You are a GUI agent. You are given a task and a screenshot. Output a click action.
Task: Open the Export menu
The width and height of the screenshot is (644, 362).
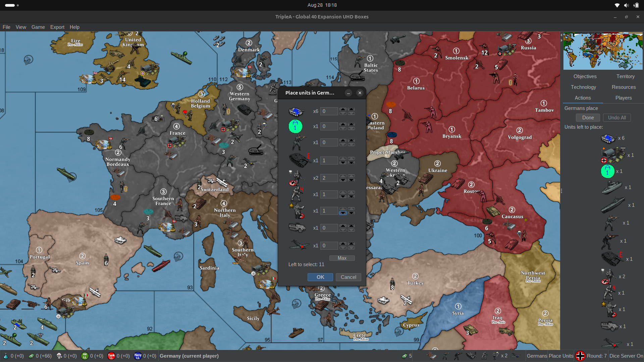(x=57, y=27)
